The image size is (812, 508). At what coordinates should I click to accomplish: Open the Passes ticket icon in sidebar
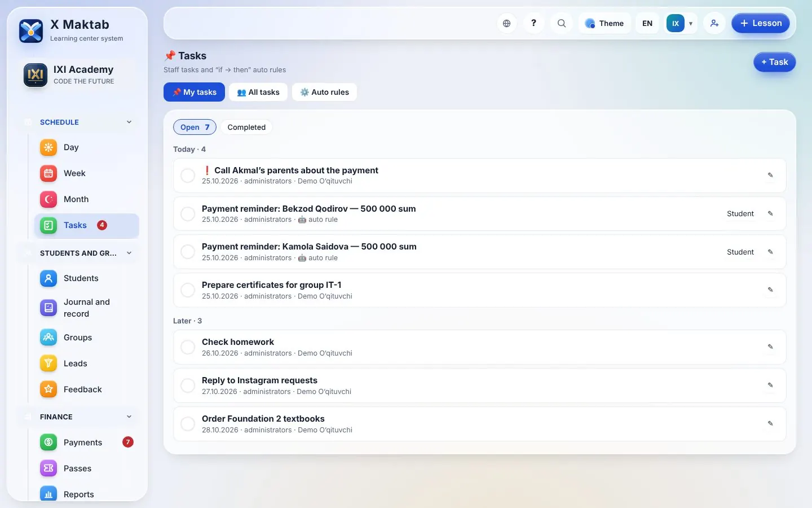[x=48, y=468]
